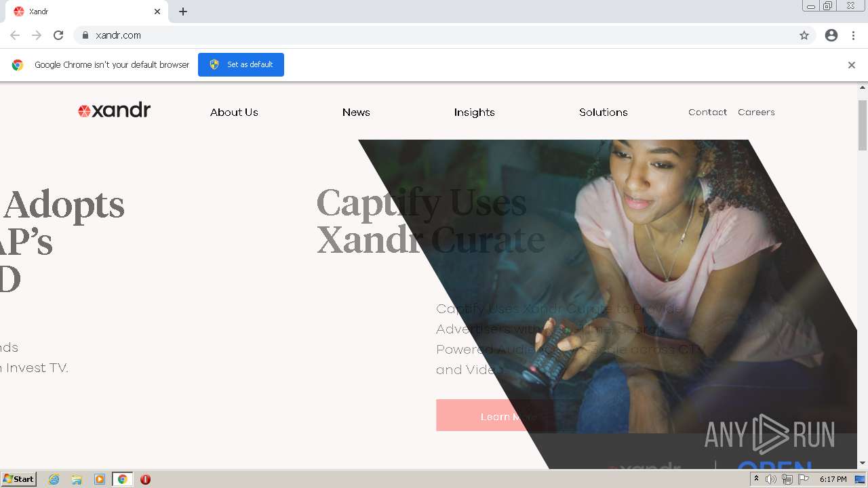Click the Set as default button

pos(241,64)
